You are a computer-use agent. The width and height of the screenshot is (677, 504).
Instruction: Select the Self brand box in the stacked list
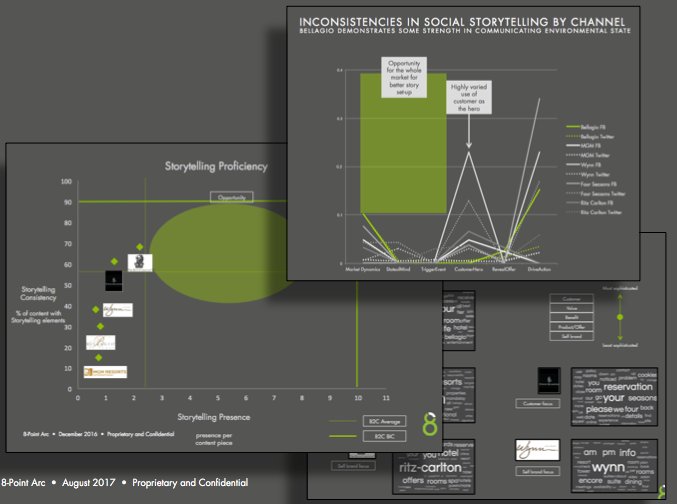click(x=572, y=336)
